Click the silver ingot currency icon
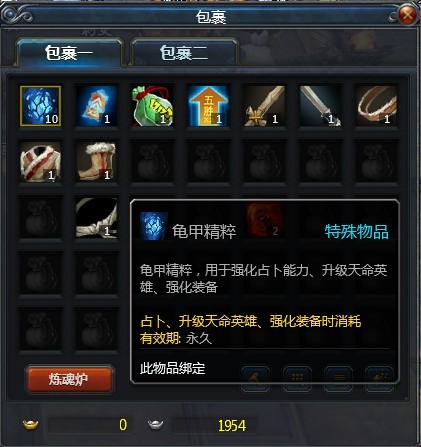 [155, 425]
